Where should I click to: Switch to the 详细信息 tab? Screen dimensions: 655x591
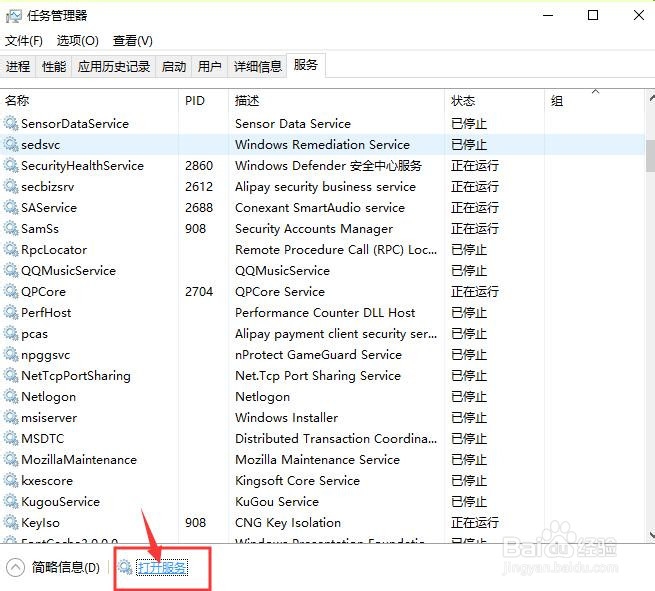(257, 66)
